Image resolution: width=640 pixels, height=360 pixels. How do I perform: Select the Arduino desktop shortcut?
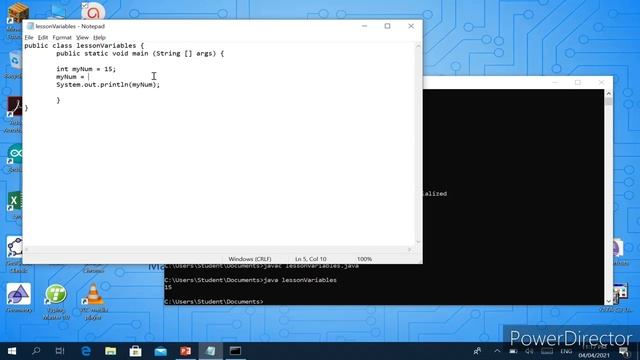(15, 158)
